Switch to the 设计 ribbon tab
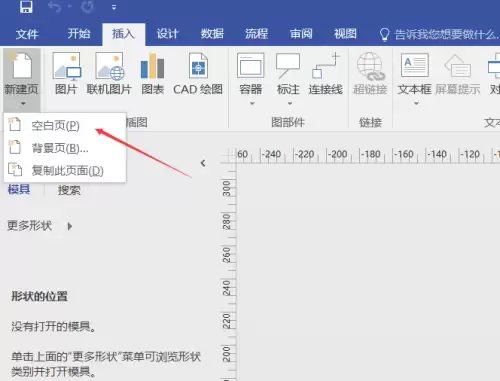500x381 pixels. tap(168, 34)
